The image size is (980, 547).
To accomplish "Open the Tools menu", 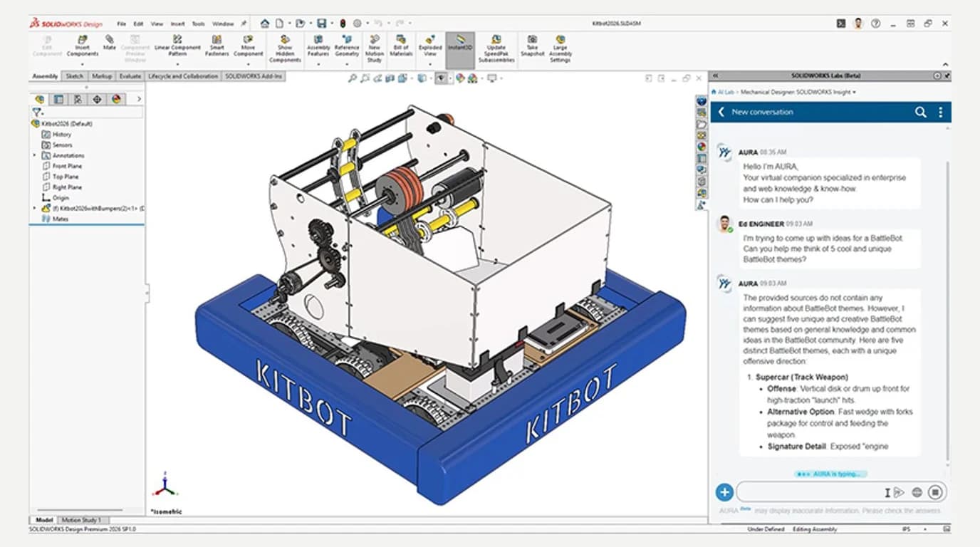I will (x=198, y=24).
